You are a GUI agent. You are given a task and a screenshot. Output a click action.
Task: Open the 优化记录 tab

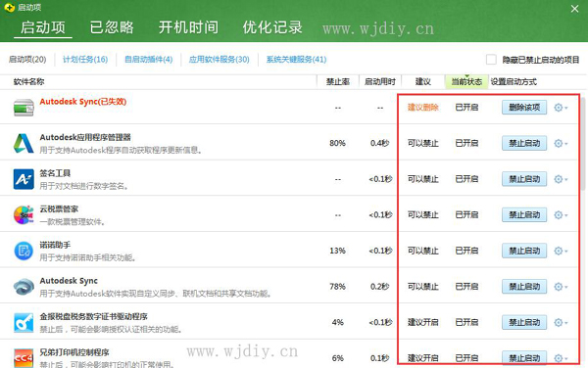pos(272,27)
